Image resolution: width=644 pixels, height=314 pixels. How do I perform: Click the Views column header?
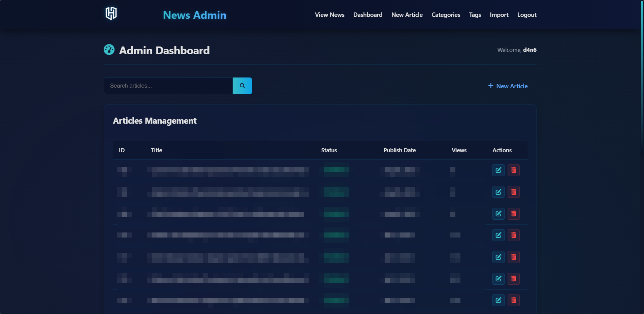(459, 150)
